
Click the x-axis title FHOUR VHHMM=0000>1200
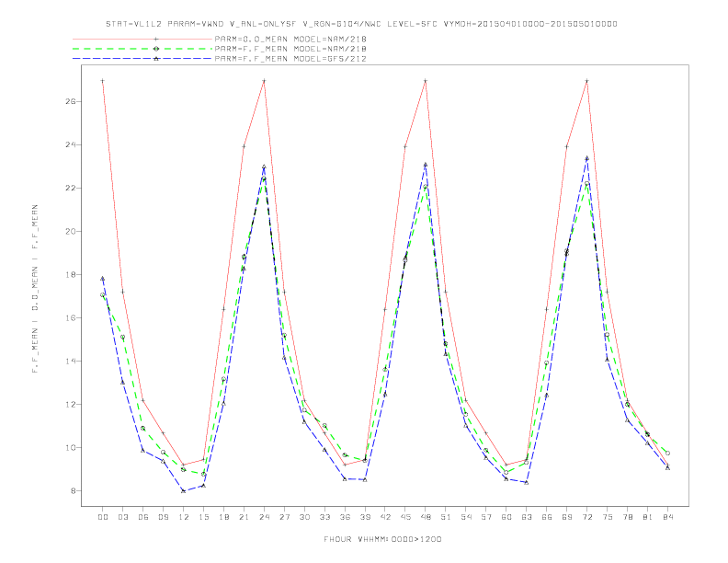[x=382, y=539]
